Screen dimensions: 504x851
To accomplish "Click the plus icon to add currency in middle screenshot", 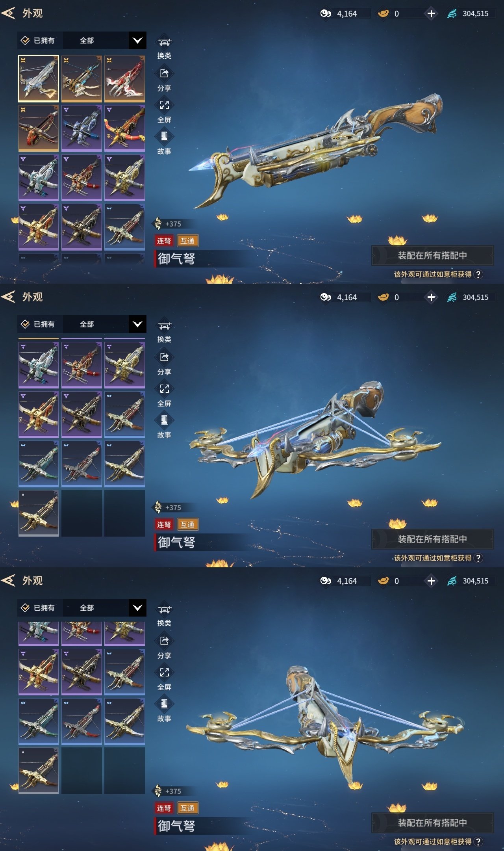I will point(431,297).
